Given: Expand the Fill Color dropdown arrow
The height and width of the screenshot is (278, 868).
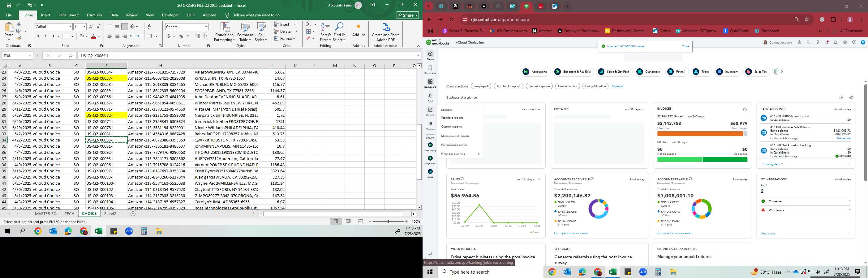Looking at the screenshot, I should point(87,36).
